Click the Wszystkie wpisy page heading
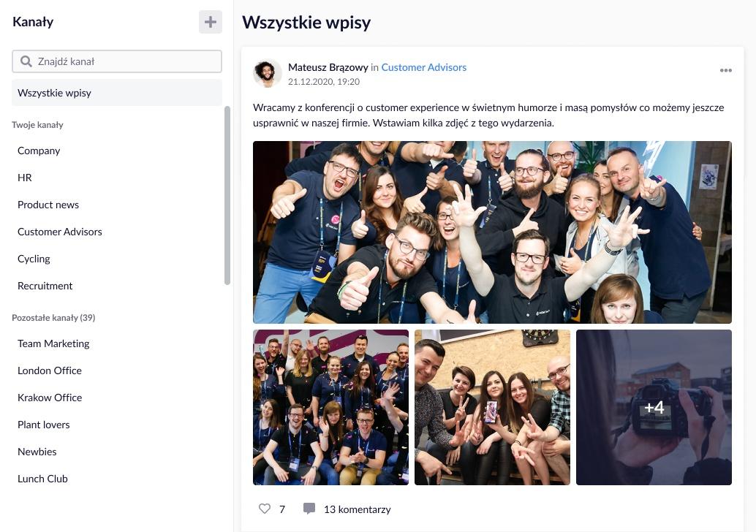Image resolution: width=756 pixels, height=532 pixels. point(306,23)
